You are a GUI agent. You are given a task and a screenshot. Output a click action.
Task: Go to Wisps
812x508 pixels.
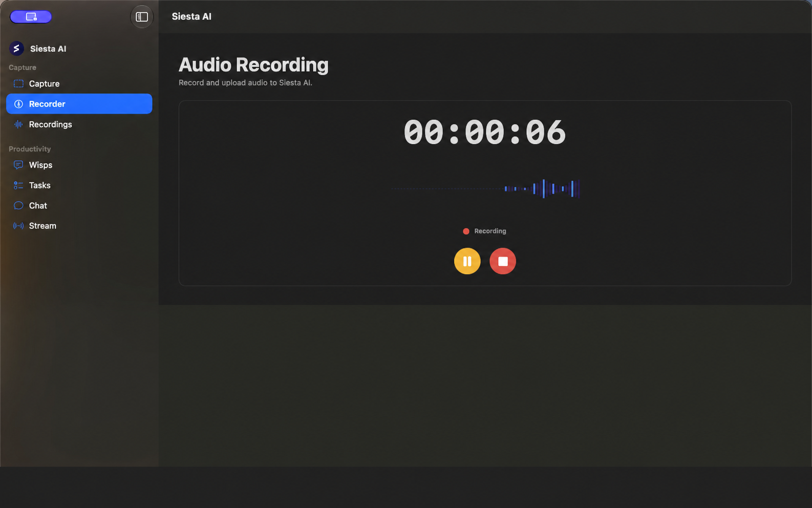[x=79, y=165]
